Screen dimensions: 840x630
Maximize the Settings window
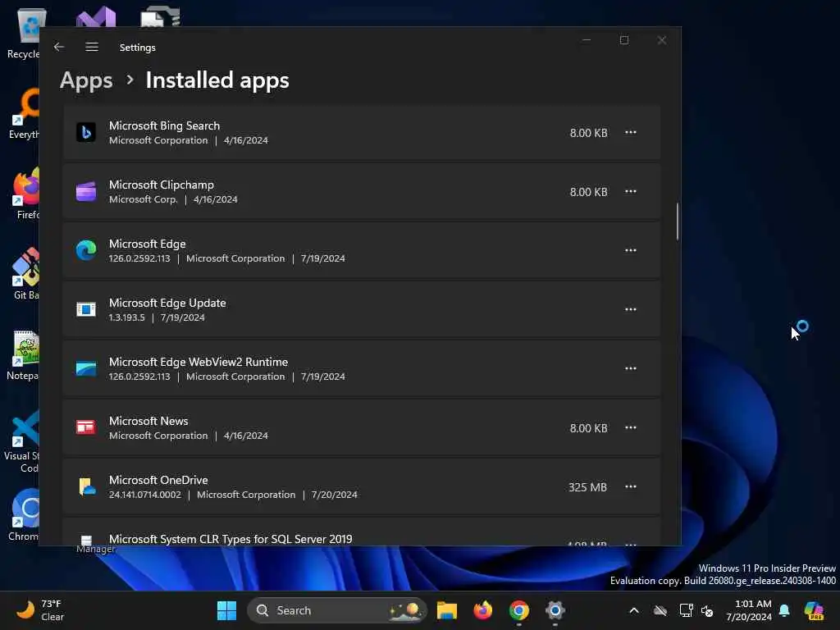(x=624, y=40)
